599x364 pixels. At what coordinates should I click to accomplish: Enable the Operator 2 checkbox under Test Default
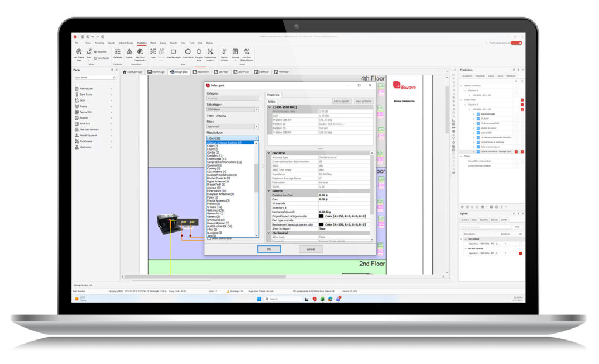(x=521, y=244)
